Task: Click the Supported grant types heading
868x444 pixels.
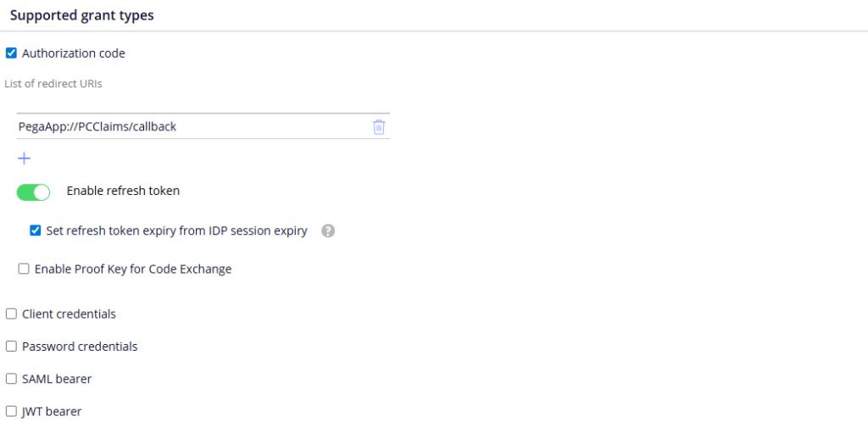Action: [x=82, y=15]
